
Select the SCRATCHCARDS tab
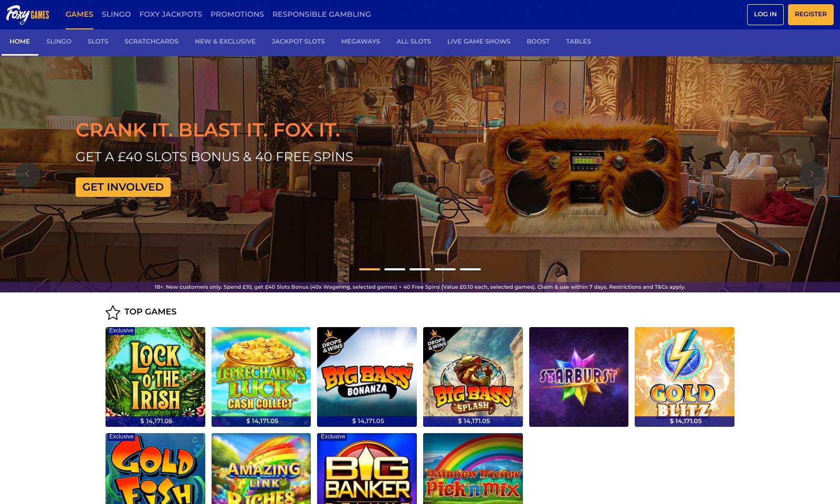coord(152,41)
